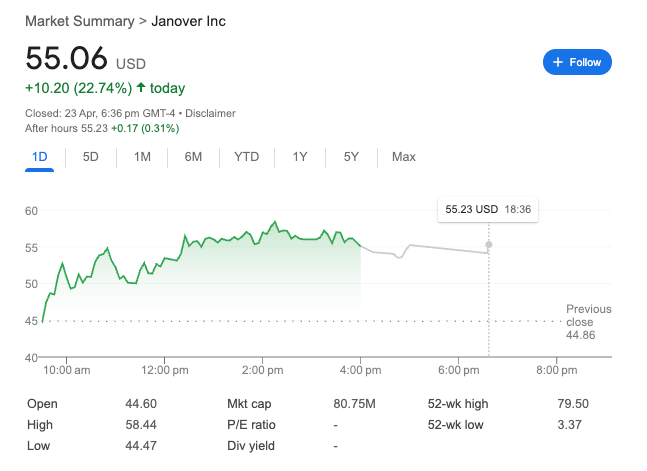This screenshot has height=471, width=647.
Task: Click the 60 y-axis label
Action: click(x=31, y=211)
